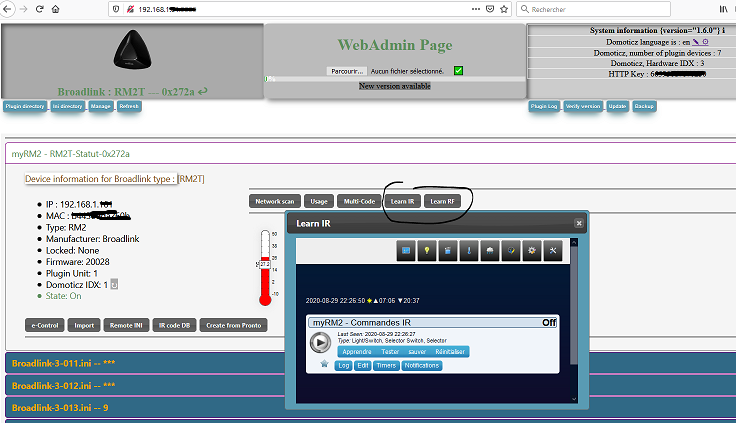Click the return arrow beside Broadlink RM2T
The height and width of the screenshot is (423, 736).
[203, 92]
